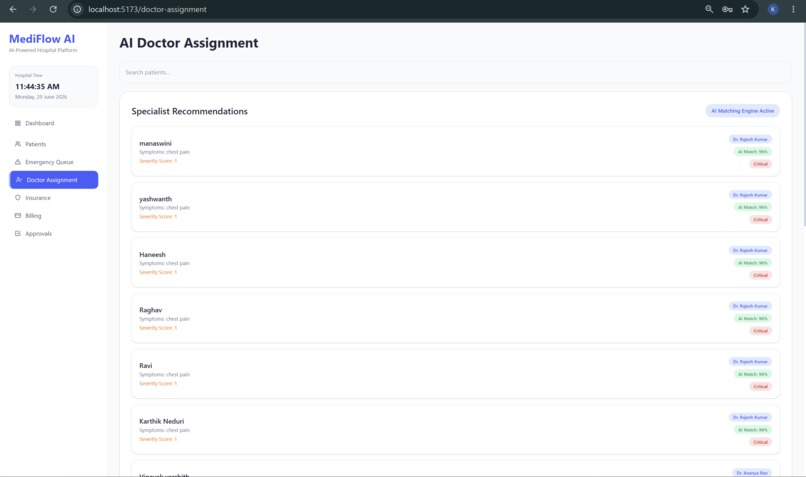This screenshot has height=477, width=806.
Task: Open the site information icon before the URL
Action: [77, 9]
